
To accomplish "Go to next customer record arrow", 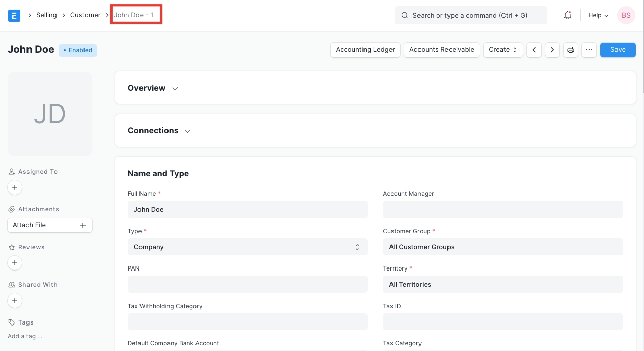I will pos(552,50).
